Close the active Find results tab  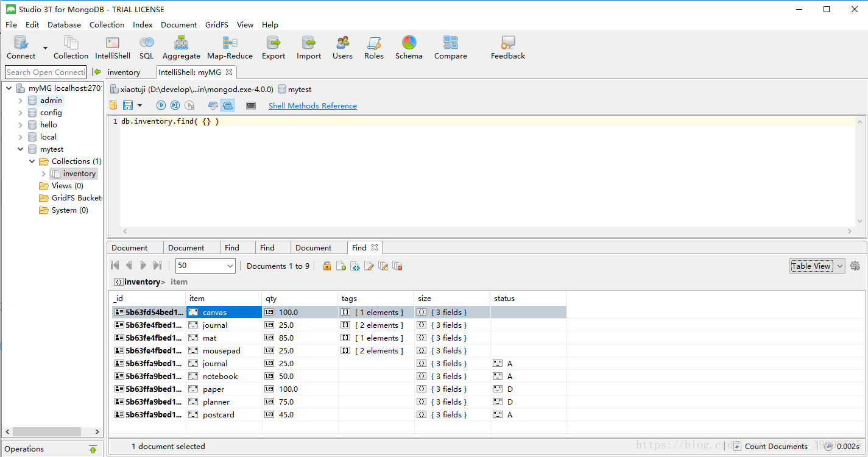pos(375,247)
